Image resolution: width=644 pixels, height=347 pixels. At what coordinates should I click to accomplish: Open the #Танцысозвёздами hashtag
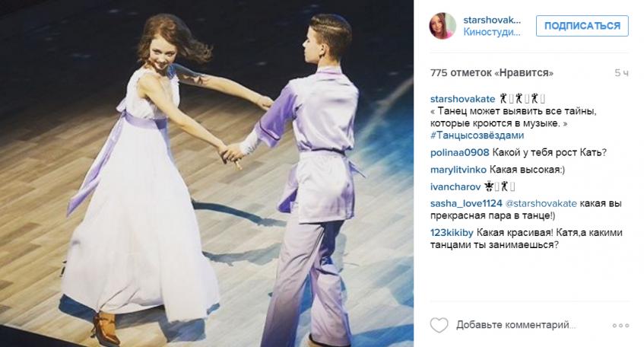pyautogui.click(x=477, y=135)
